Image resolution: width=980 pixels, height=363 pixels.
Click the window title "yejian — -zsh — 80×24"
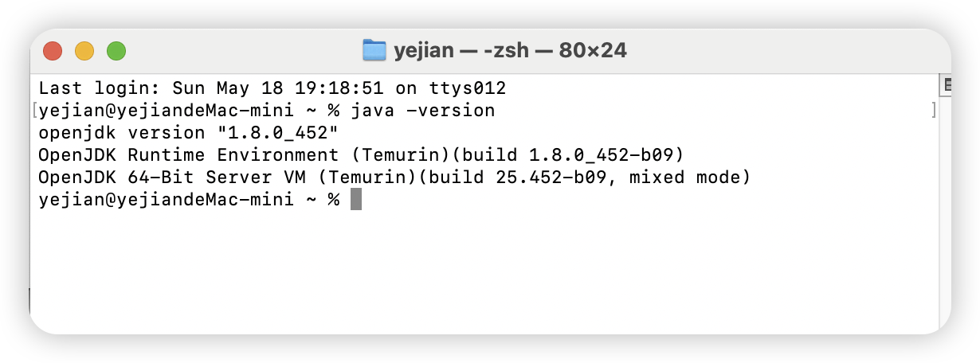coord(510,51)
